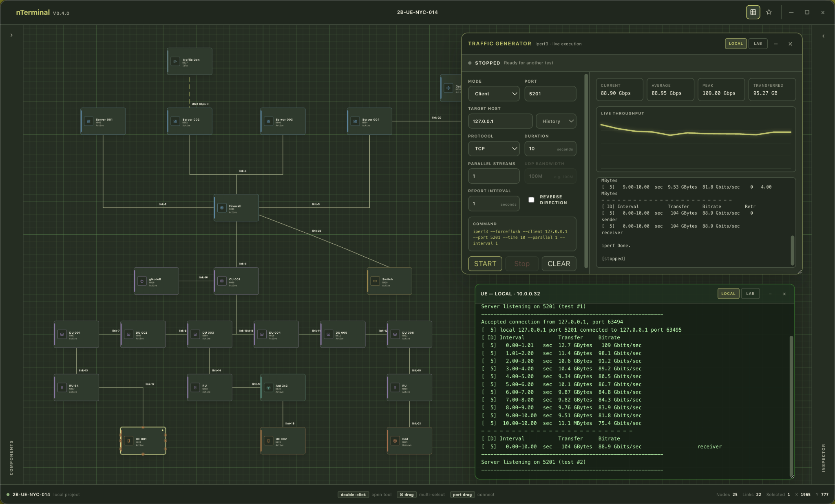Click the Duration field showing 10
This screenshot has height=504, width=835.
[x=550, y=149]
